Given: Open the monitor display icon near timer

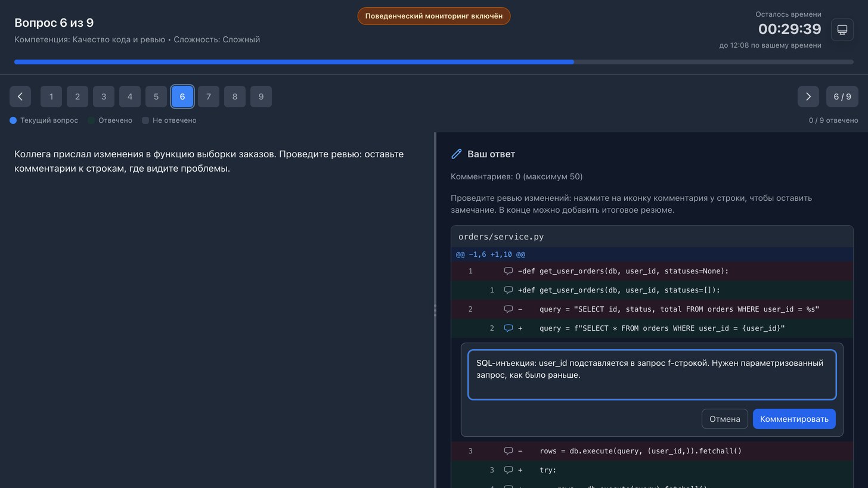Looking at the screenshot, I should point(842,29).
